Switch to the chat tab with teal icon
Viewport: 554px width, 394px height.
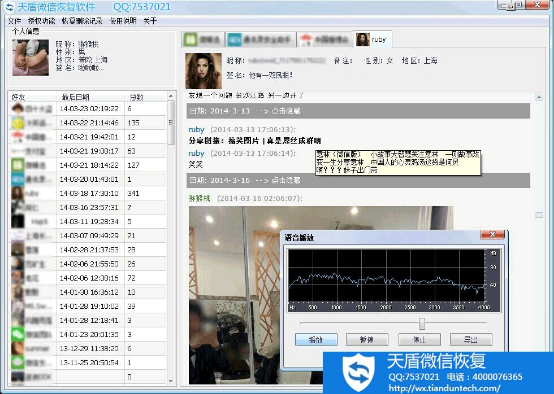tap(261, 40)
